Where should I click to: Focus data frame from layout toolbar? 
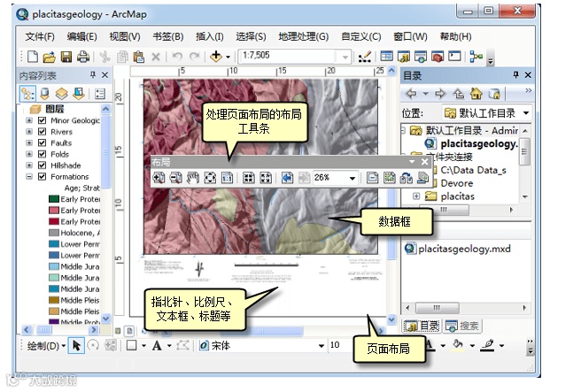click(390, 178)
